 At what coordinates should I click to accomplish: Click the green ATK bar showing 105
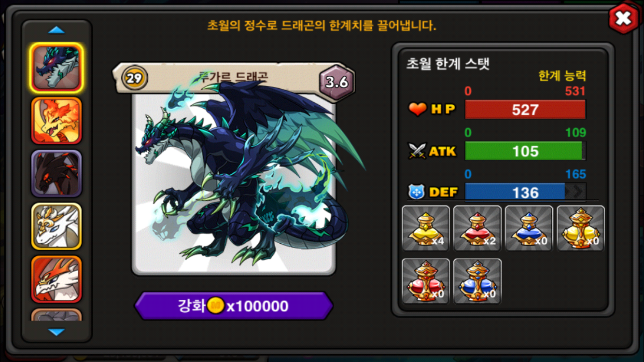[x=525, y=151]
